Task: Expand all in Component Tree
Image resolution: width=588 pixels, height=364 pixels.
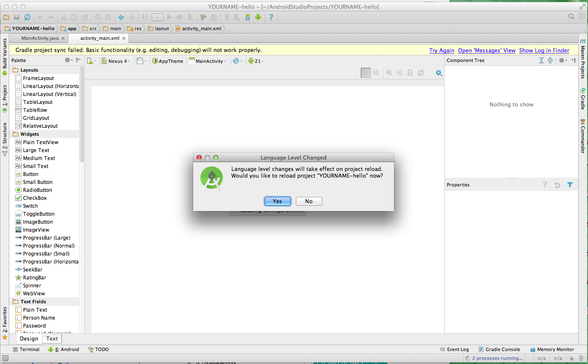Action: [x=541, y=60]
